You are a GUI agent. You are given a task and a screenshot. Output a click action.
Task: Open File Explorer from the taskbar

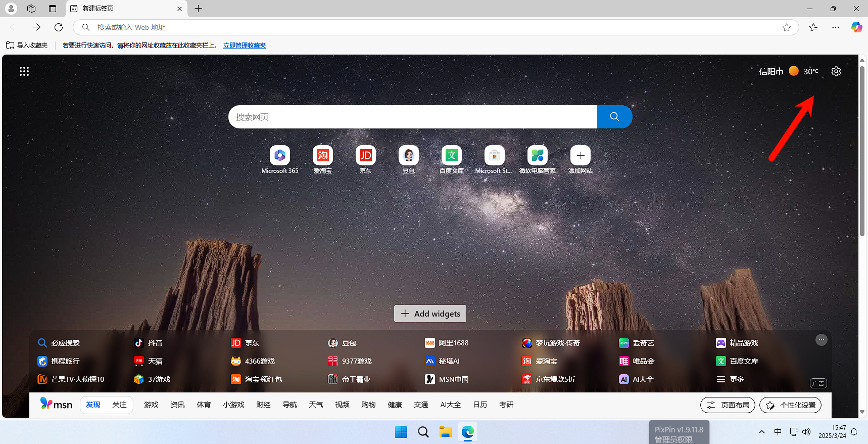coord(445,432)
